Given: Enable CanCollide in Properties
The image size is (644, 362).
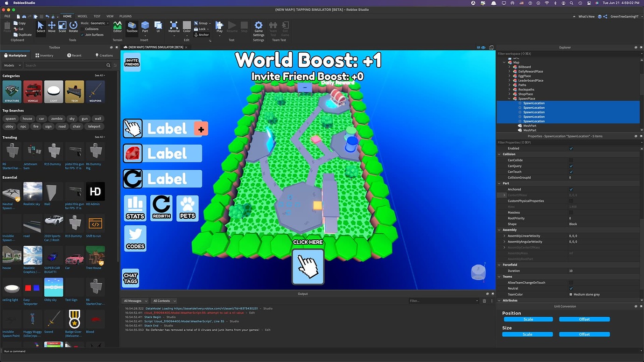Looking at the screenshot, I should [571, 160].
